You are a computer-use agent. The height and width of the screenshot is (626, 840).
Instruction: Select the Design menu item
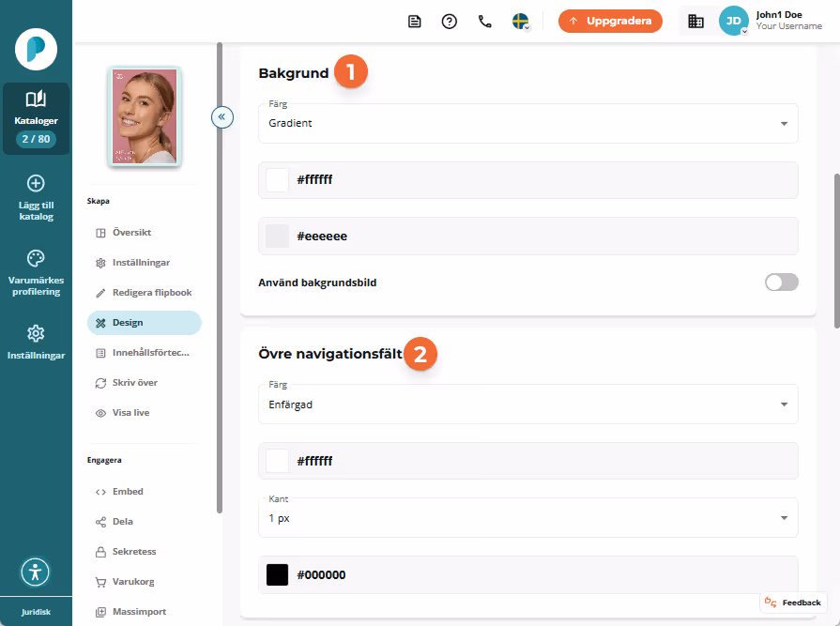145,322
